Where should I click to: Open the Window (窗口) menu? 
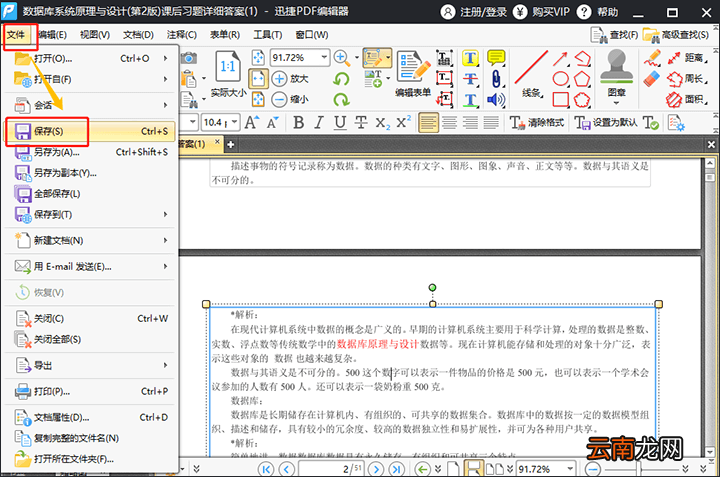coord(312,35)
